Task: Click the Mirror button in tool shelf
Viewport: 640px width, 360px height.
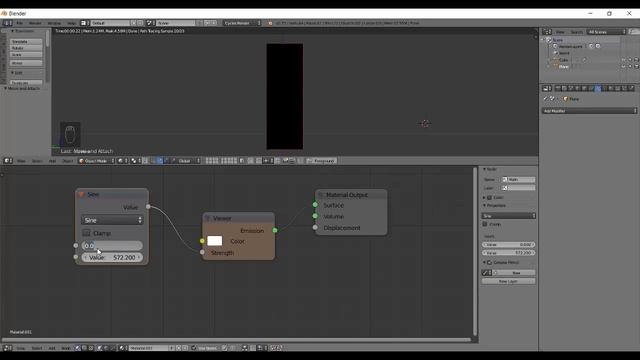Action: [26, 63]
